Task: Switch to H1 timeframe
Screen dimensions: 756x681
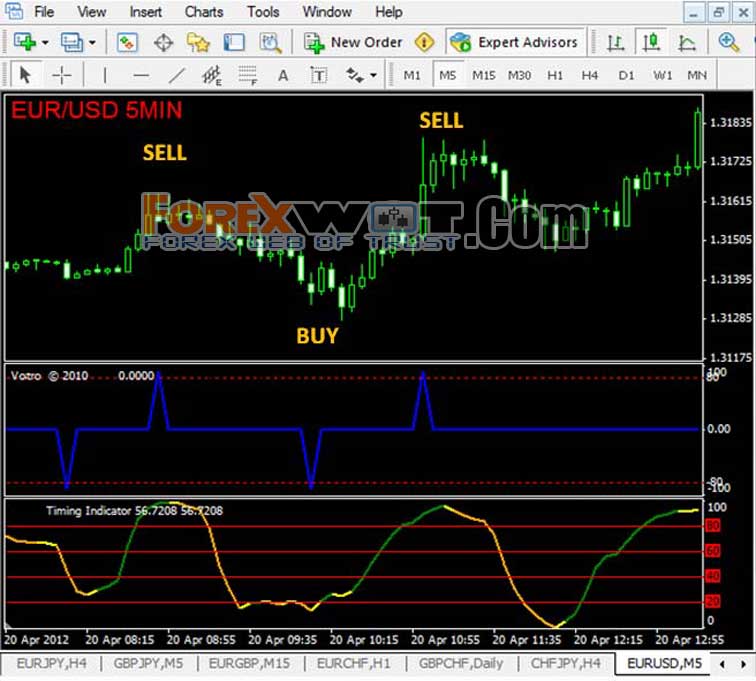Action: click(555, 75)
